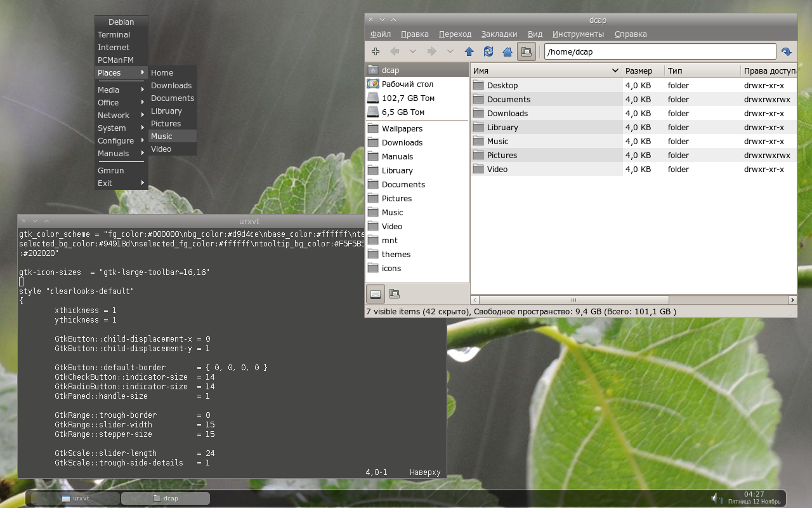The width and height of the screenshot is (812, 508).
Task: Open the Manuals bookmark in the side pane
Action: 417,156
